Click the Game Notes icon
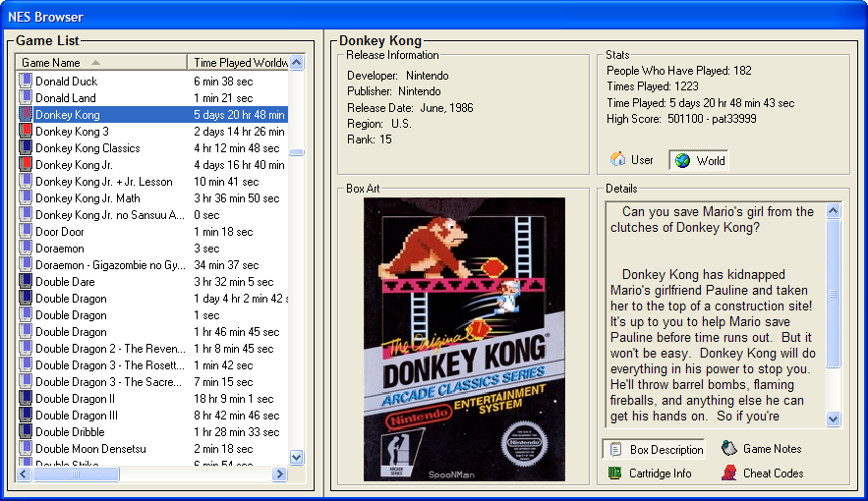Screen dimensions: 868x501 (x=729, y=449)
